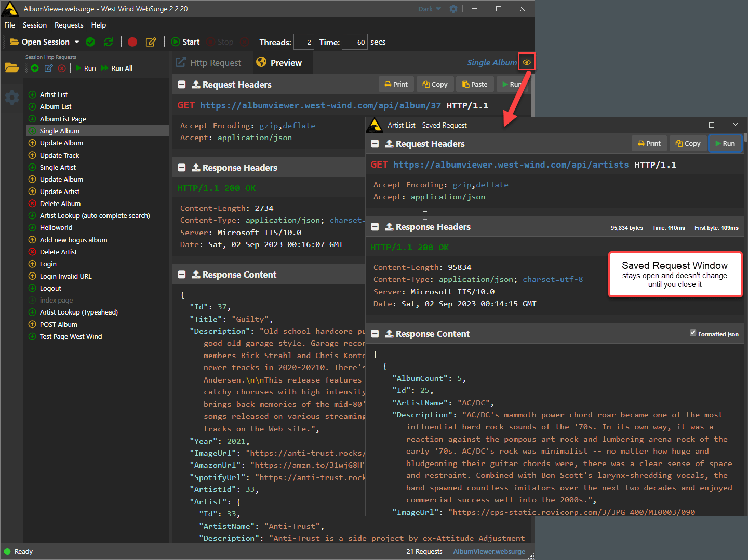Click Copy in the Saved Request window
748x560 pixels.
click(688, 143)
